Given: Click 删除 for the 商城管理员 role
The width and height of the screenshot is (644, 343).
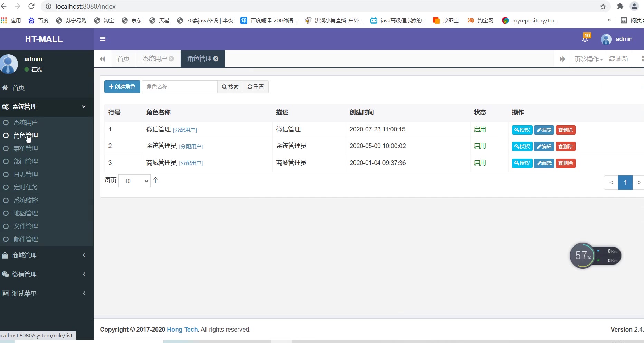Looking at the screenshot, I should tap(566, 163).
